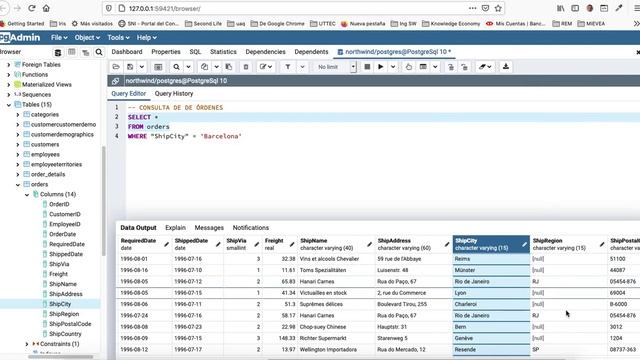Run the query with Execute play button
Screen dimensions: 640x360
click(380, 67)
